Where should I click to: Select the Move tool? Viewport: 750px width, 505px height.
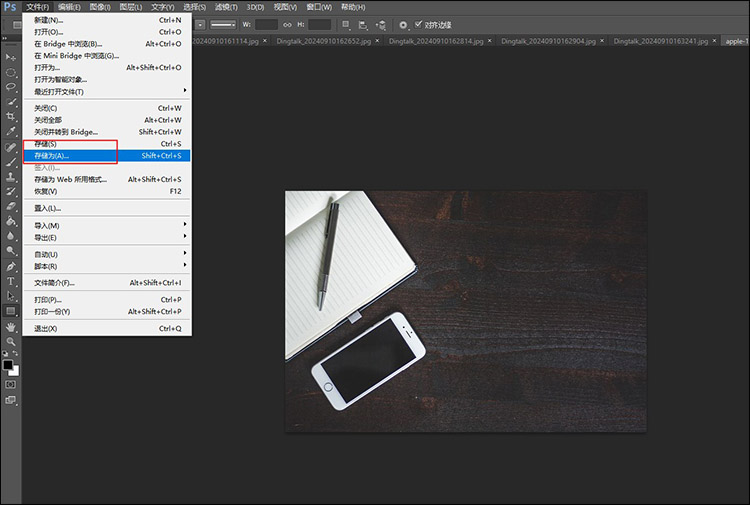coord(11,57)
